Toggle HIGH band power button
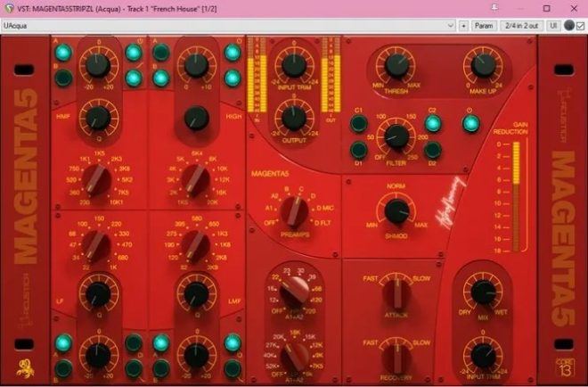 [x=233, y=53]
